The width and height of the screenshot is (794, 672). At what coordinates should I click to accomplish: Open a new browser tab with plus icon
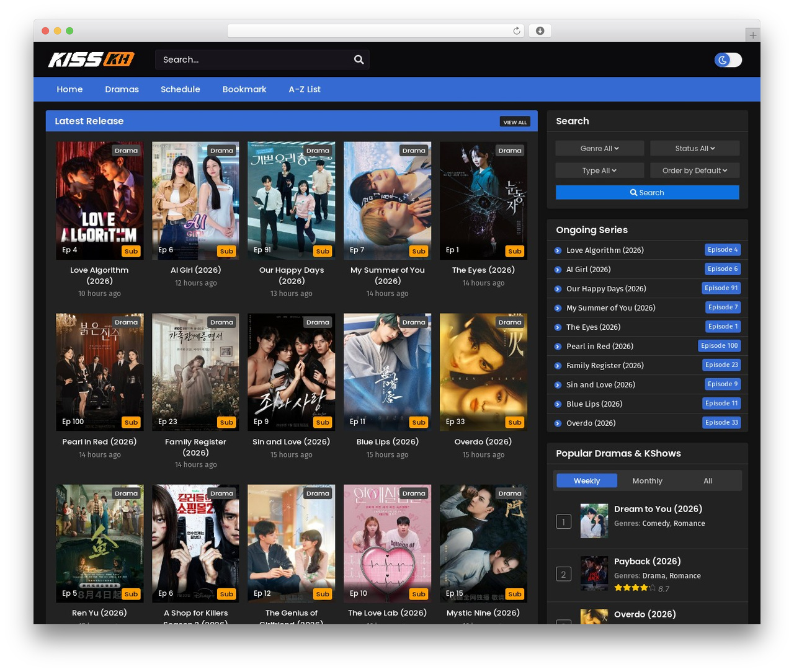point(752,35)
